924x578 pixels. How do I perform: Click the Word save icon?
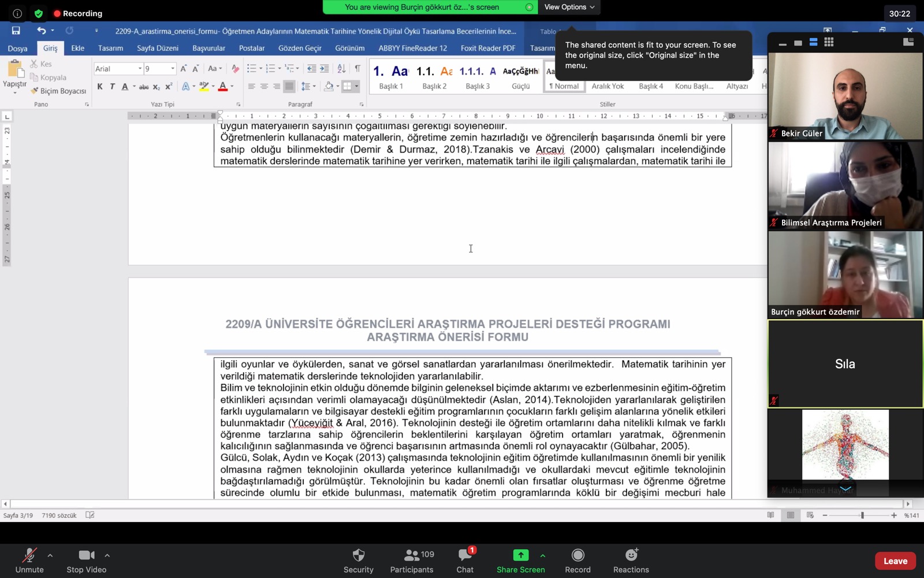[x=16, y=31]
